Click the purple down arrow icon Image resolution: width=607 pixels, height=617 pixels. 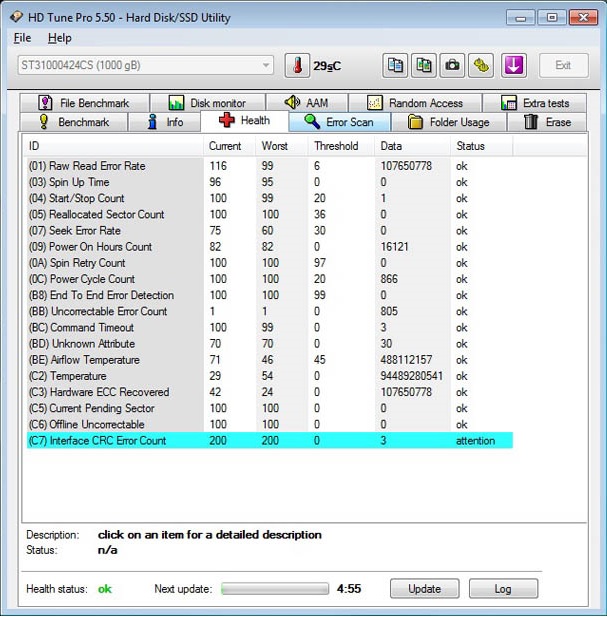point(514,65)
